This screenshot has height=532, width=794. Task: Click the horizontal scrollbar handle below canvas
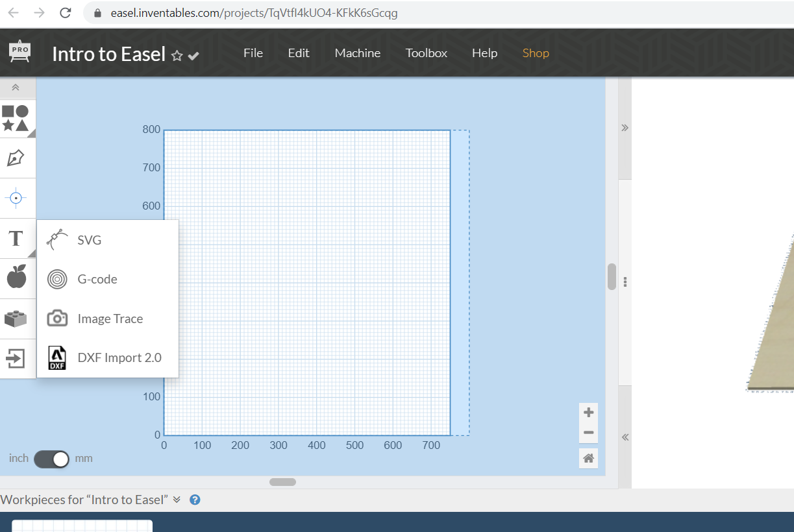pyautogui.click(x=282, y=482)
